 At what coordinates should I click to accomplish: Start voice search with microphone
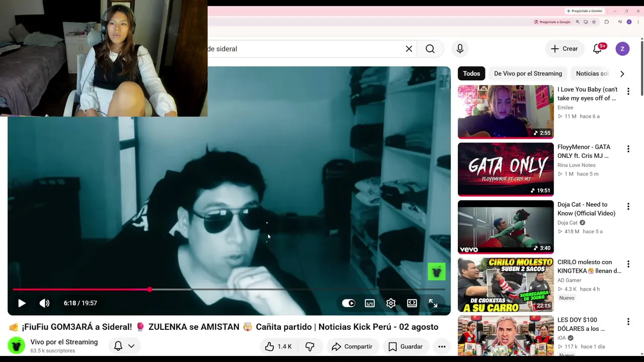coord(460,49)
